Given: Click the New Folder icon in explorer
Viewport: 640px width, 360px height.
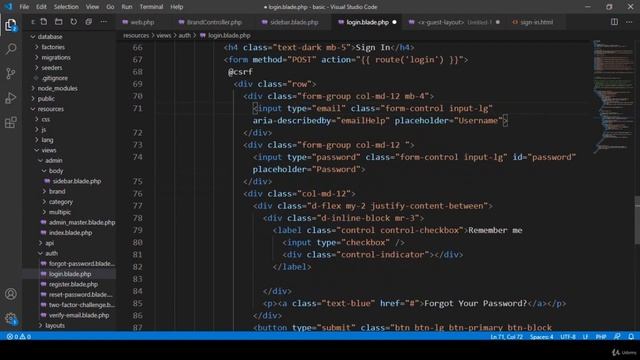Looking at the screenshot, I should (58, 22).
